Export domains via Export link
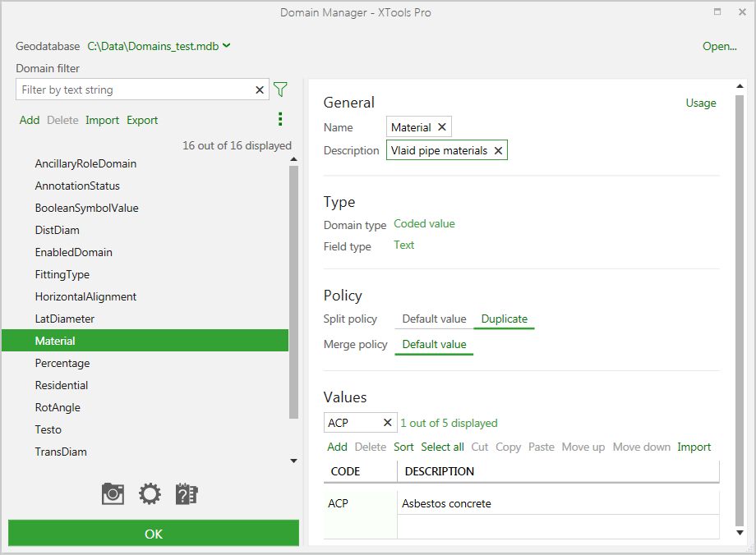Screen dimensions: 756x555 [142, 120]
